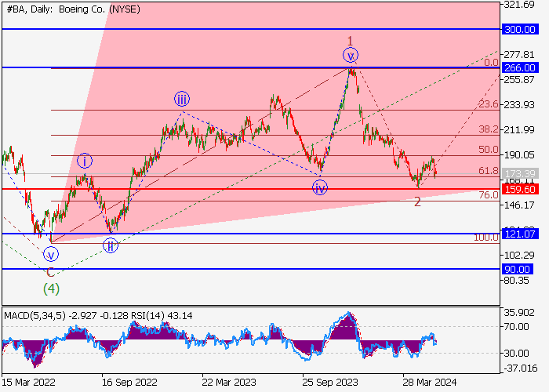549x392 pixels.
Task: Click the 146.17 price axis value
Action: 519,205
